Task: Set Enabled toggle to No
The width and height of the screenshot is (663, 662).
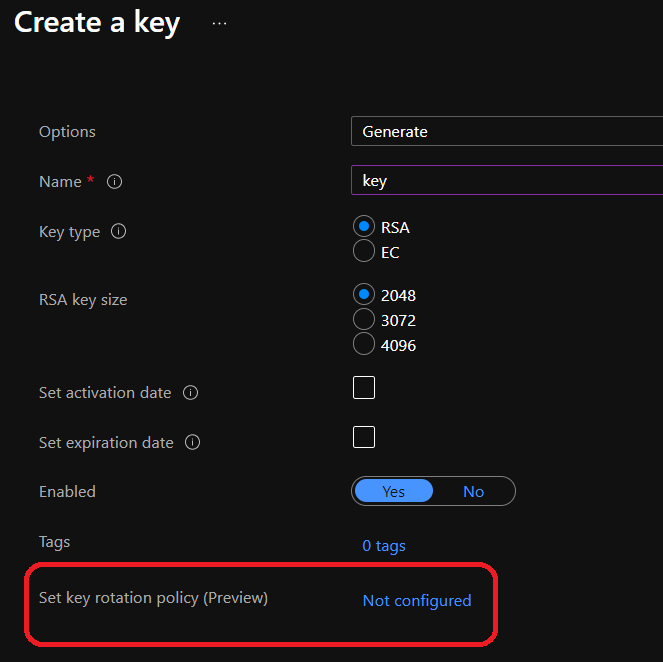Action: [474, 491]
